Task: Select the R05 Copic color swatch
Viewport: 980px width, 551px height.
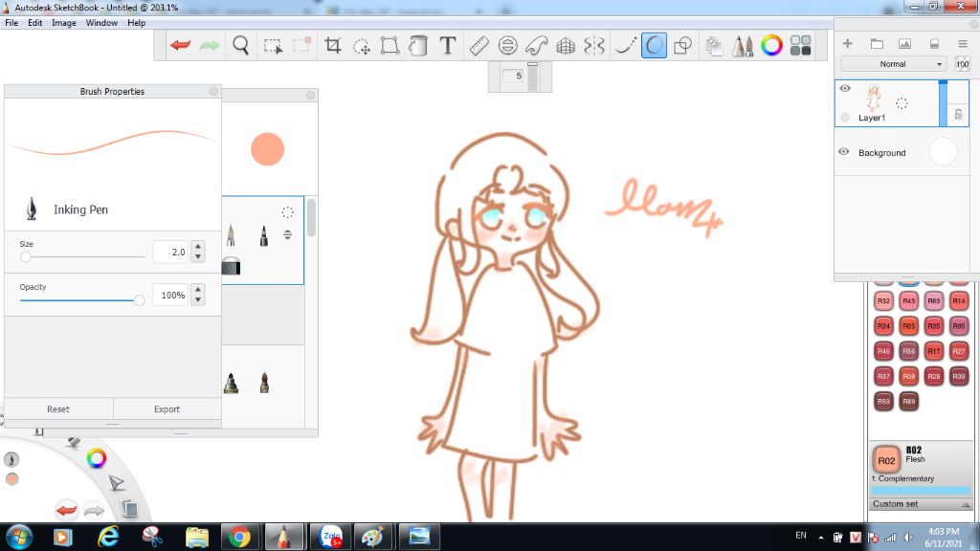Action: [x=909, y=325]
